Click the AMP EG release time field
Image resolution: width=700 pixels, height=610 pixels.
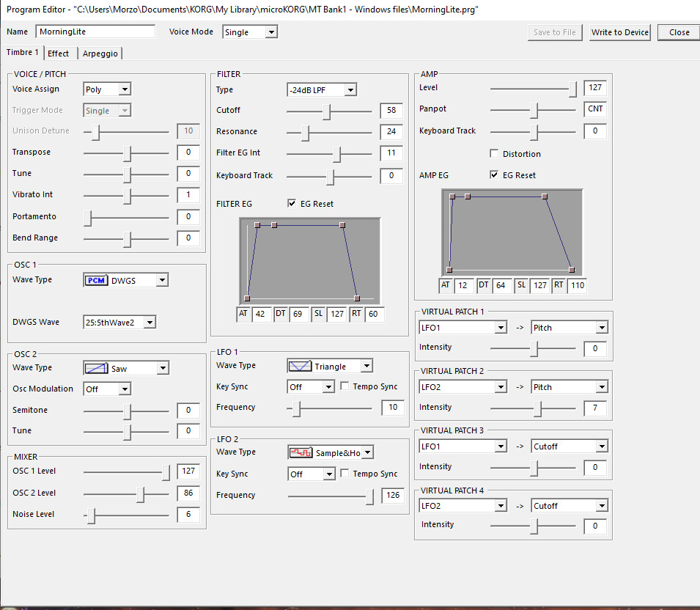(578, 285)
